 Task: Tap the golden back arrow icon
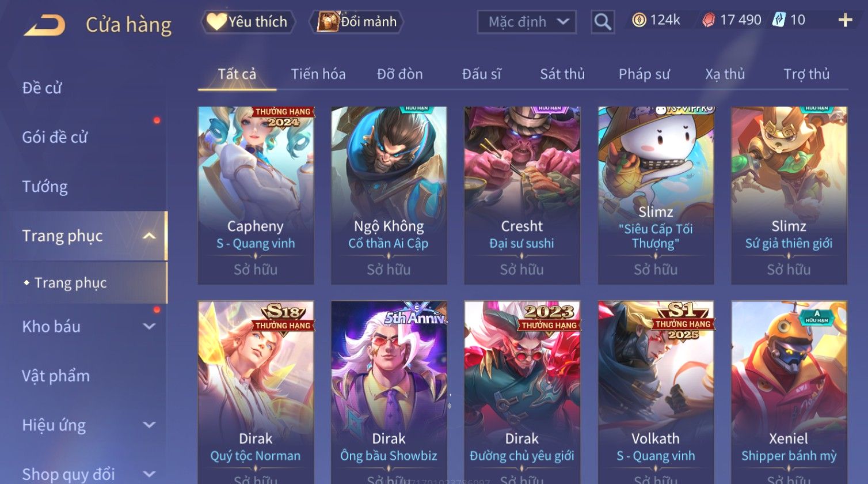point(44,25)
